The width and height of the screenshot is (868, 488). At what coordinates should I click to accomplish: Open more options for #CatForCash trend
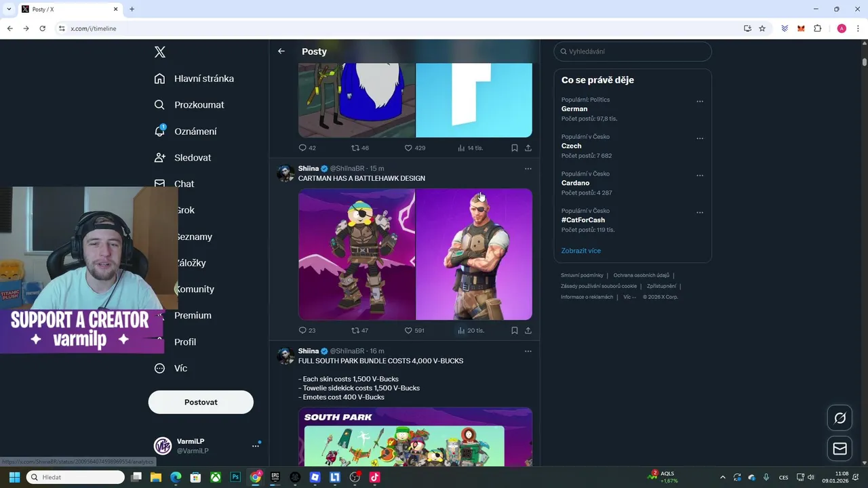[700, 212]
